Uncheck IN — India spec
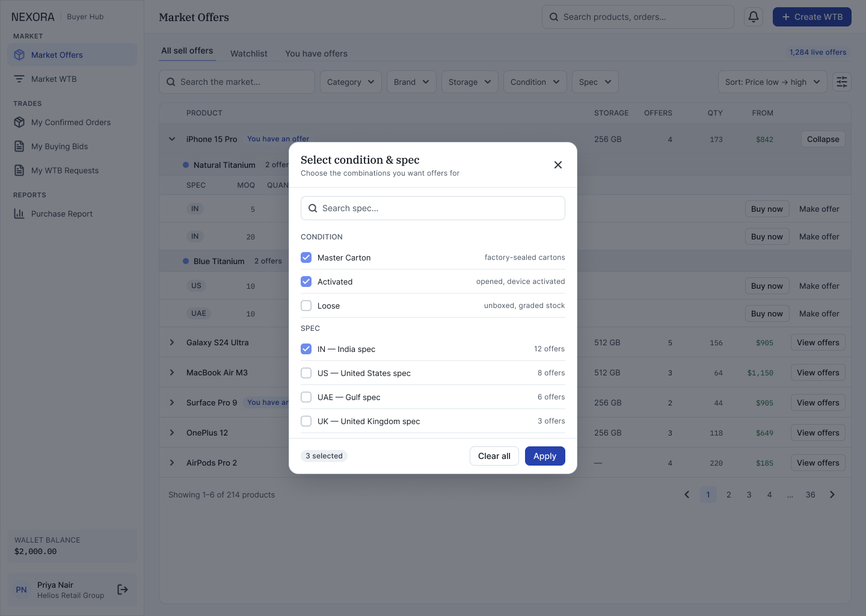866x616 pixels. 306,349
